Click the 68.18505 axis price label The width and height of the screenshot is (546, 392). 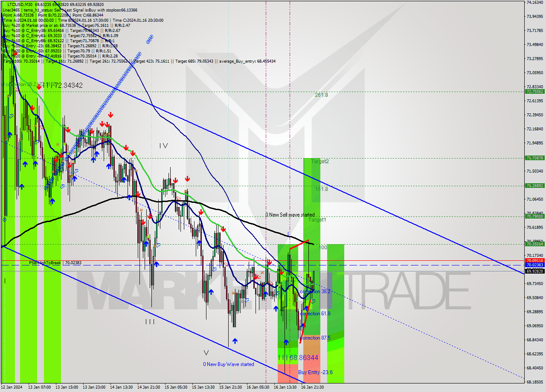pyautogui.click(x=535, y=382)
